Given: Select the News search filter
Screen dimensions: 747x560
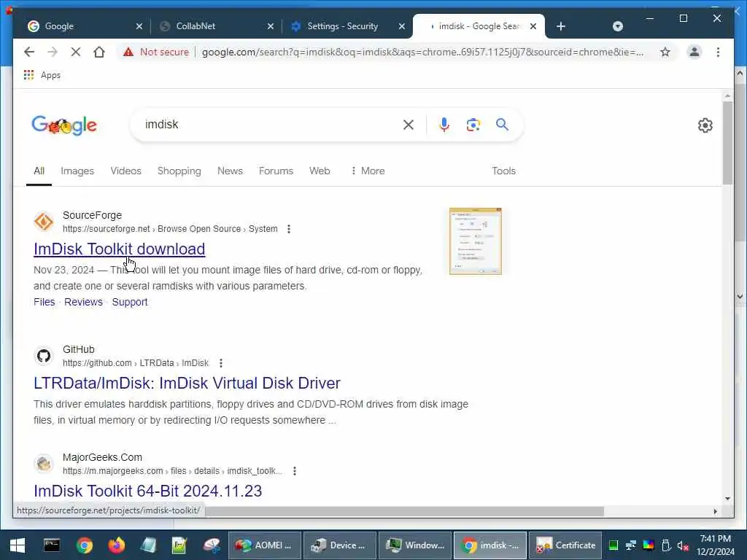Looking at the screenshot, I should (x=230, y=171).
